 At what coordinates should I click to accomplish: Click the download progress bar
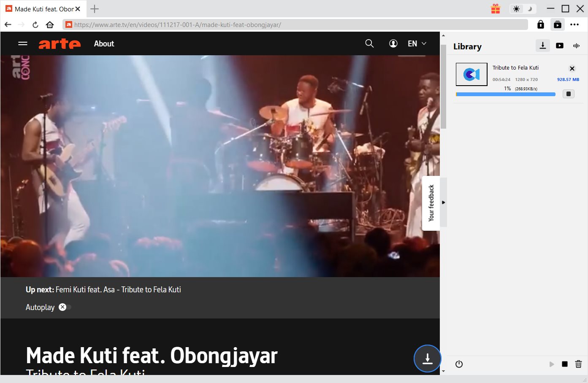tap(505, 94)
